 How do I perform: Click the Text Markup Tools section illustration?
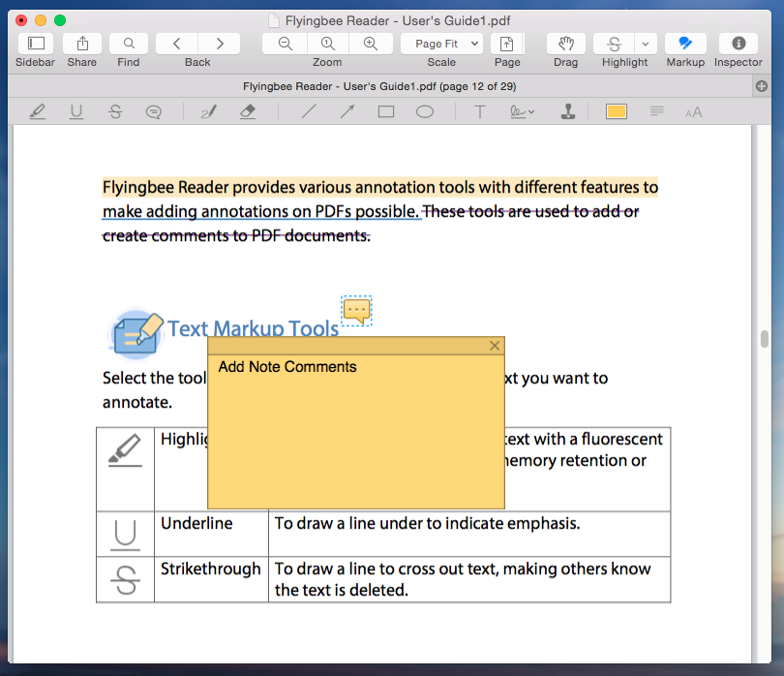pyautogui.click(x=137, y=333)
